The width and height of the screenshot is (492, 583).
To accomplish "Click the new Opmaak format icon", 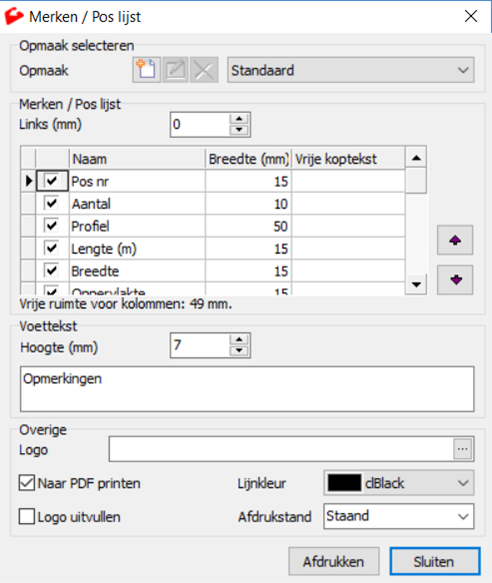I will (147, 70).
